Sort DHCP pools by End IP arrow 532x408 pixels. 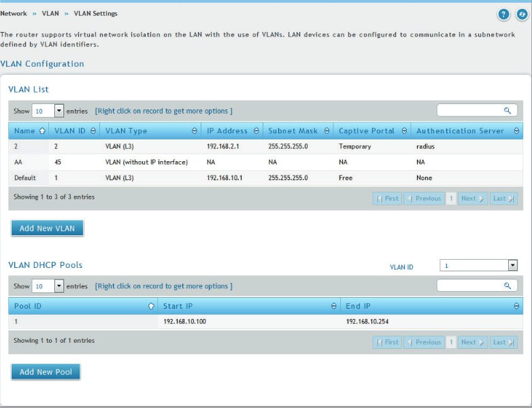(x=516, y=306)
